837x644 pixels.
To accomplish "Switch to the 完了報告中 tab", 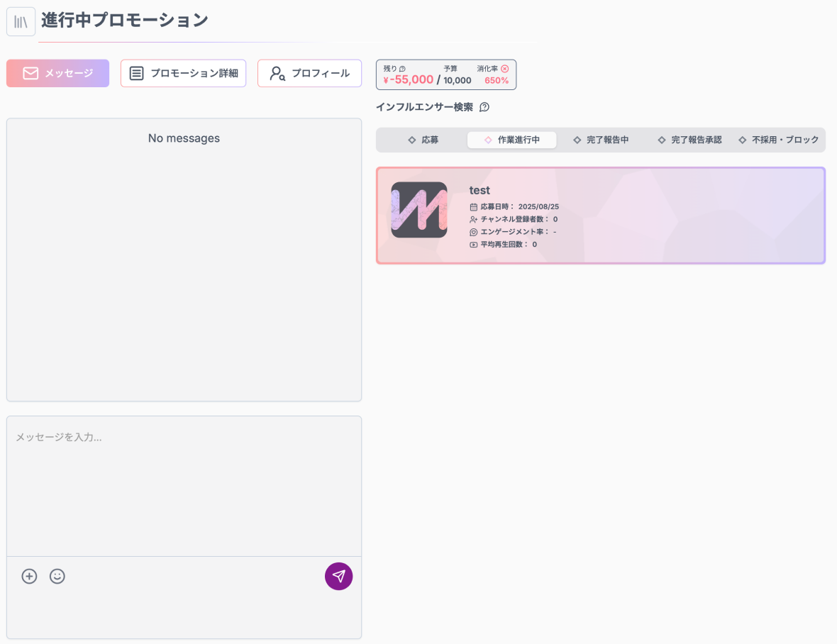I will 601,140.
